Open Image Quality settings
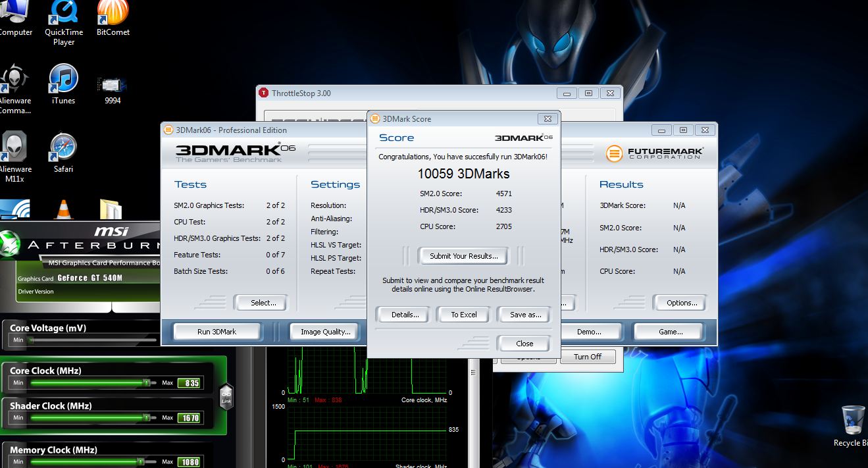Image resolution: width=868 pixels, height=468 pixels. [326, 332]
